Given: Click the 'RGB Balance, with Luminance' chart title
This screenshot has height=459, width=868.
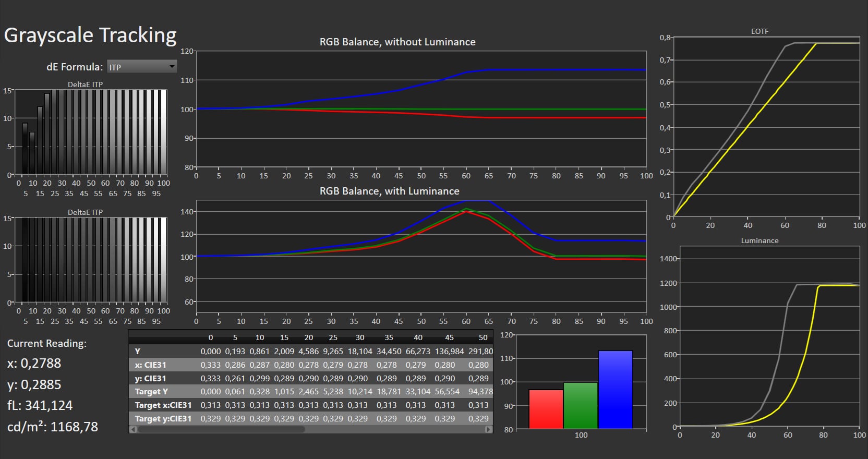Looking at the screenshot, I should [x=389, y=191].
